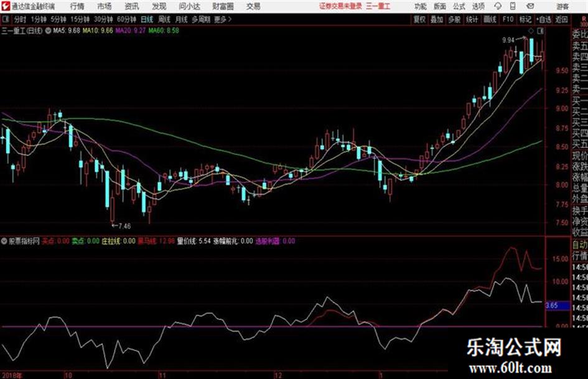Expand the 股票指标网 sub-indicator dropdown arrow
The height and width of the screenshot is (379, 588).
pyautogui.click(x=4, y=241)
